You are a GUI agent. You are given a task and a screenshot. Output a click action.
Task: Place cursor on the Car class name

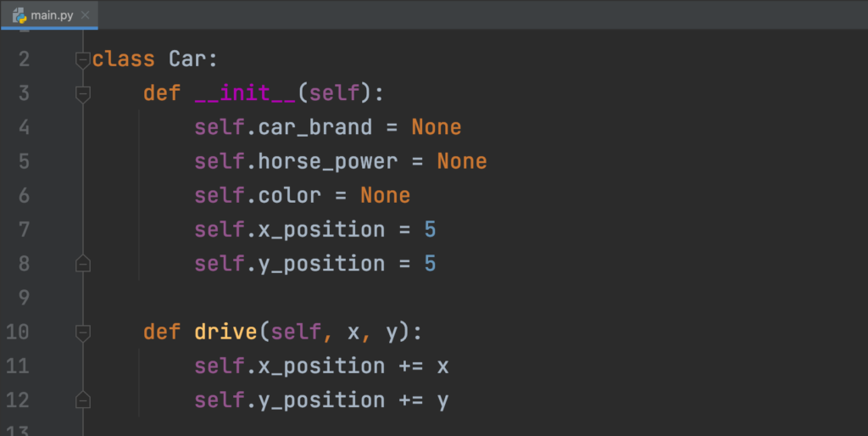tap(187, 59)
